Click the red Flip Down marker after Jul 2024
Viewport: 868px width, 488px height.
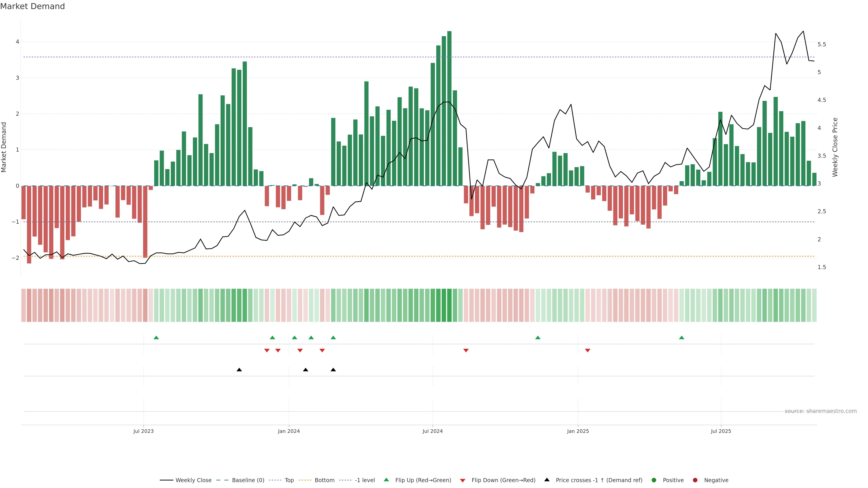[466, 351]
